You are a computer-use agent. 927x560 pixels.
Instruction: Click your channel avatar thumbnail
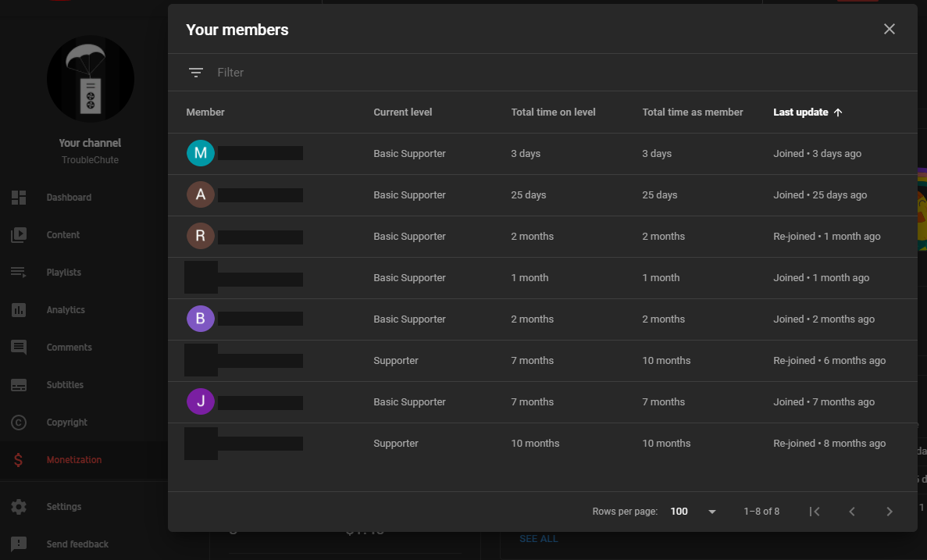click(91, 79)
